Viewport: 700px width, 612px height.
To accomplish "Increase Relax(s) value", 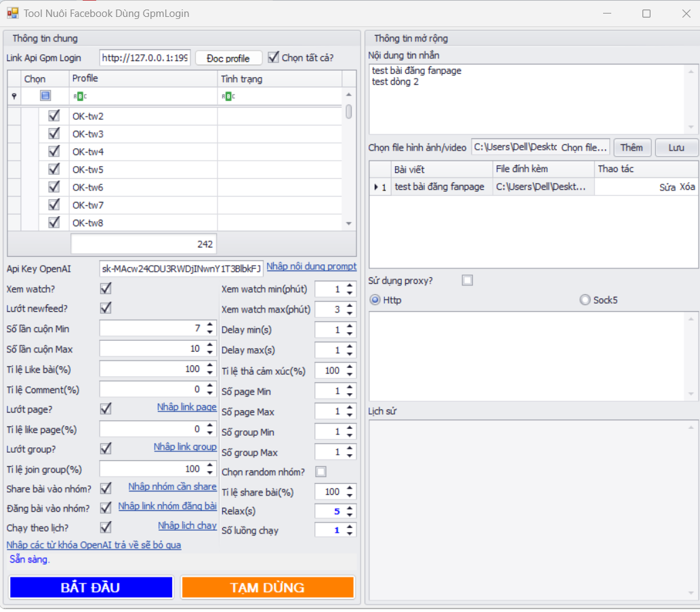I will [350, 507].
